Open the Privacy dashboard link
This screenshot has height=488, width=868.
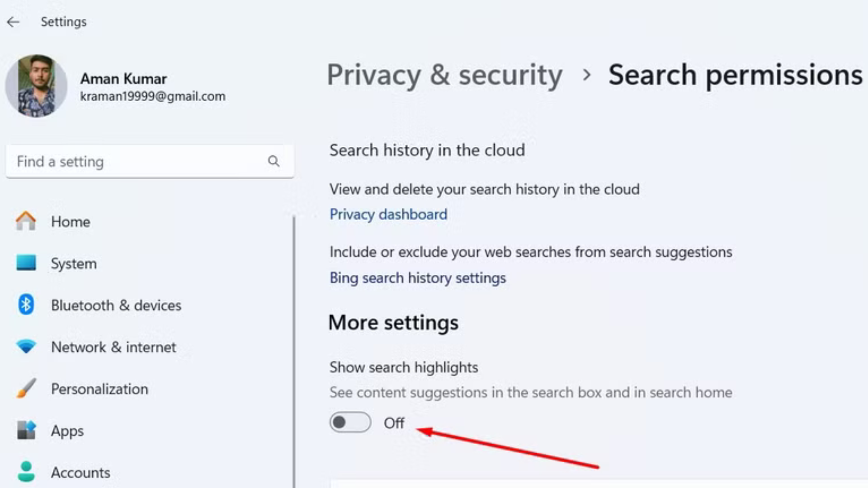coord(388,214)
